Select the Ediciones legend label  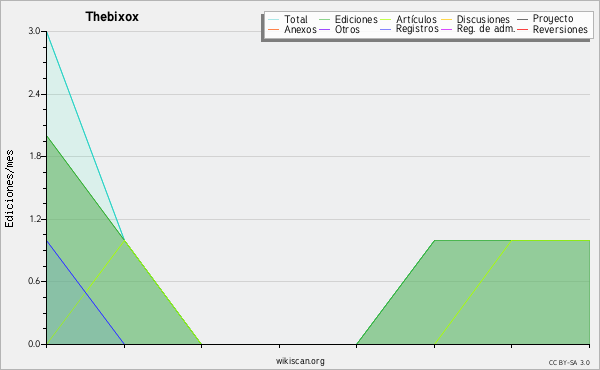point(356,20)
